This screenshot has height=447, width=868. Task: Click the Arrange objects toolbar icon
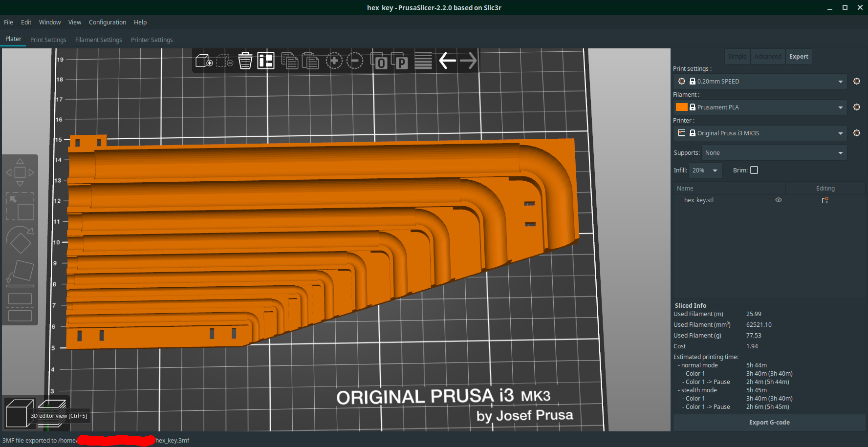tap(266, 61)
